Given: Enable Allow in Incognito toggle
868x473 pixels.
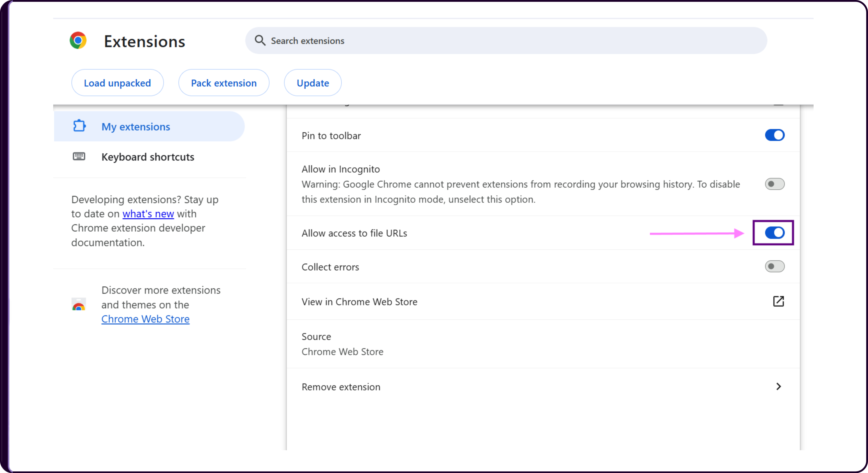Looking at the screenshot, I should click(775, 184).
